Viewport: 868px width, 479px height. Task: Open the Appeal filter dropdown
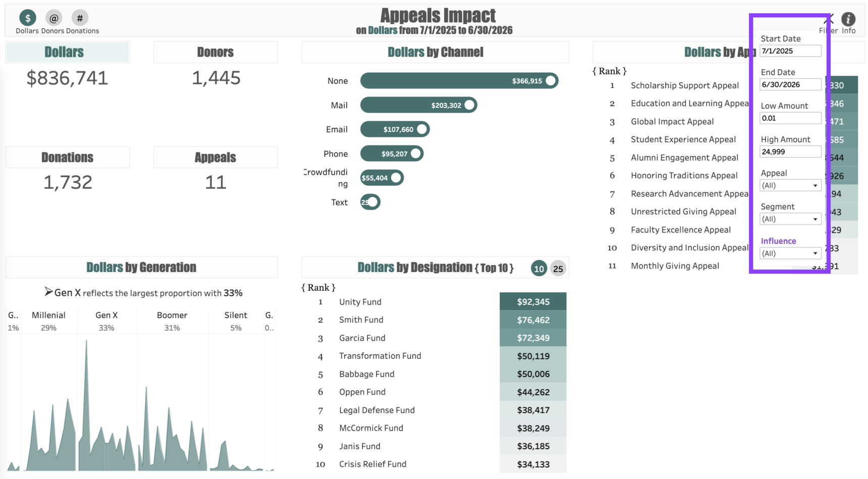(790, 186)
